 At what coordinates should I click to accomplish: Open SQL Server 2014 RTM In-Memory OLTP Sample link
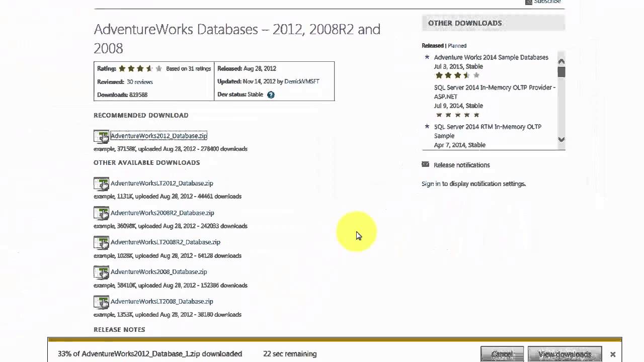tap(488, 131)
